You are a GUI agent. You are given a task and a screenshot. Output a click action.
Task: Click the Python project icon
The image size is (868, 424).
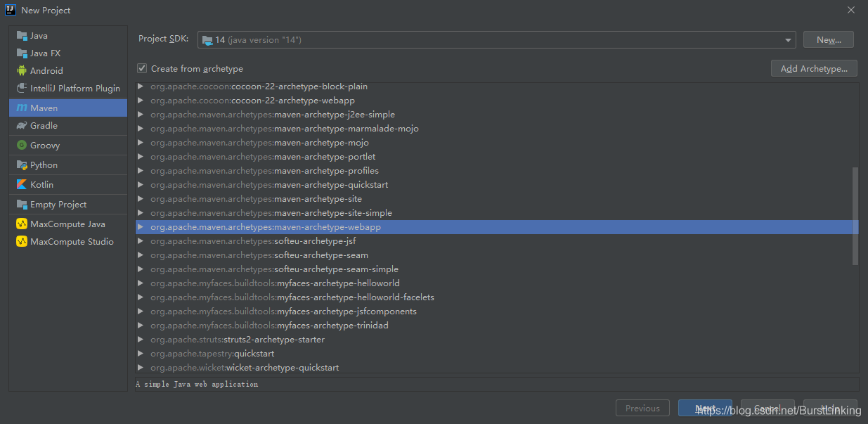coord(21,165)
